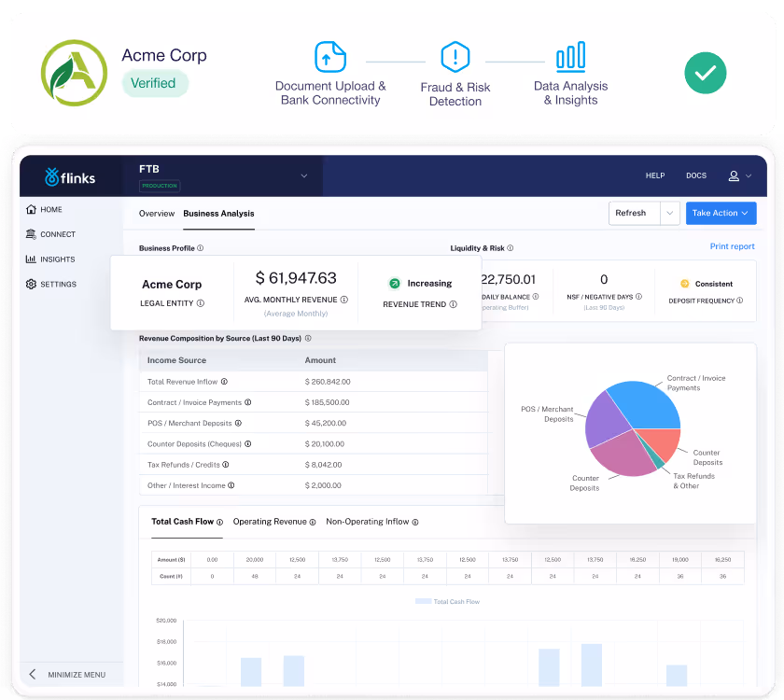
Task: Click the $ 61,947.63 revenue value
Action: click(296, 278)
